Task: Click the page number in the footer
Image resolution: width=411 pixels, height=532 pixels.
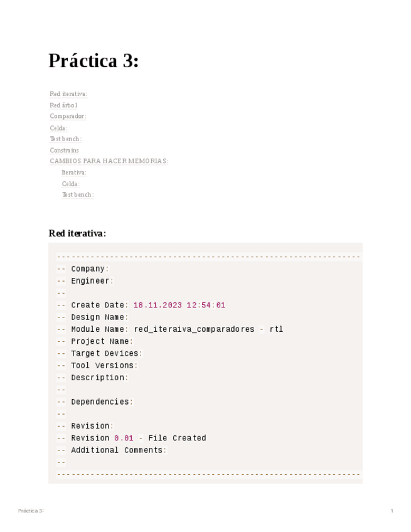Action: tap(392, 511)
